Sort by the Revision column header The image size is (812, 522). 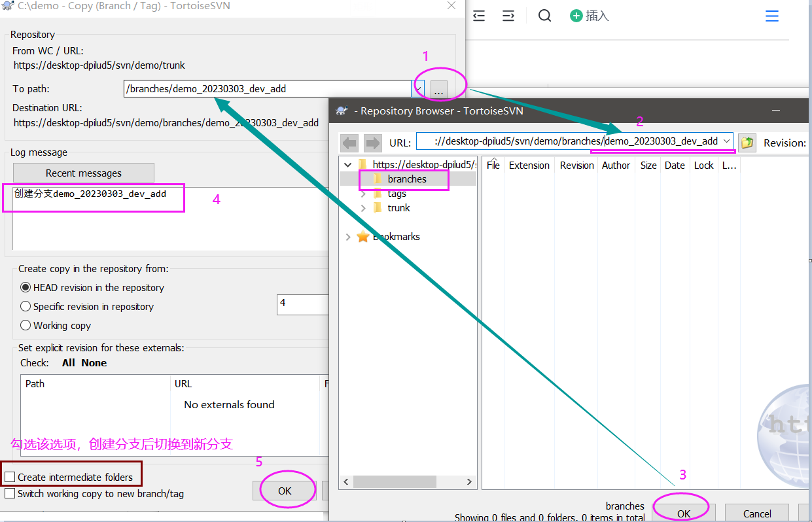576,165
